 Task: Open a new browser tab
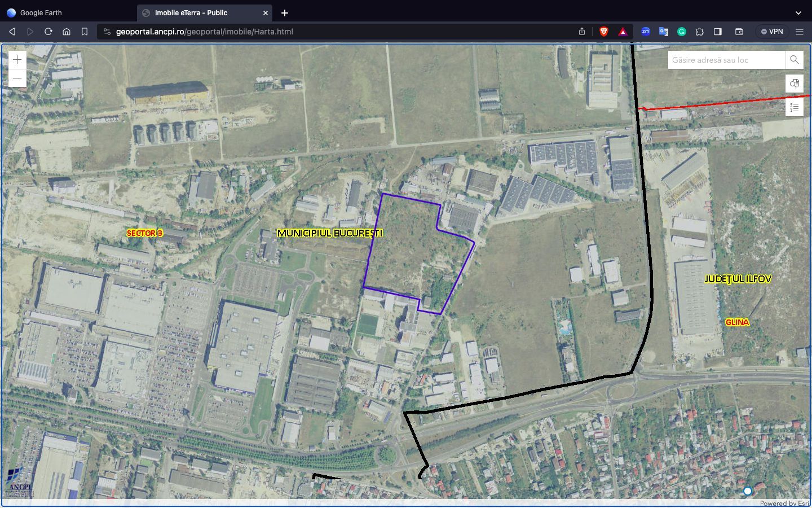pyautogui.click(x=284, y=12)
